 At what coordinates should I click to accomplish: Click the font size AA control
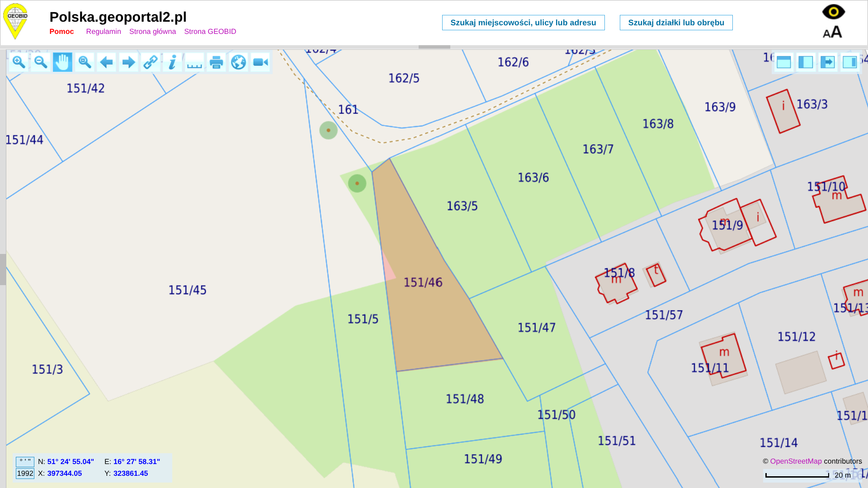(x=832, y=32)
